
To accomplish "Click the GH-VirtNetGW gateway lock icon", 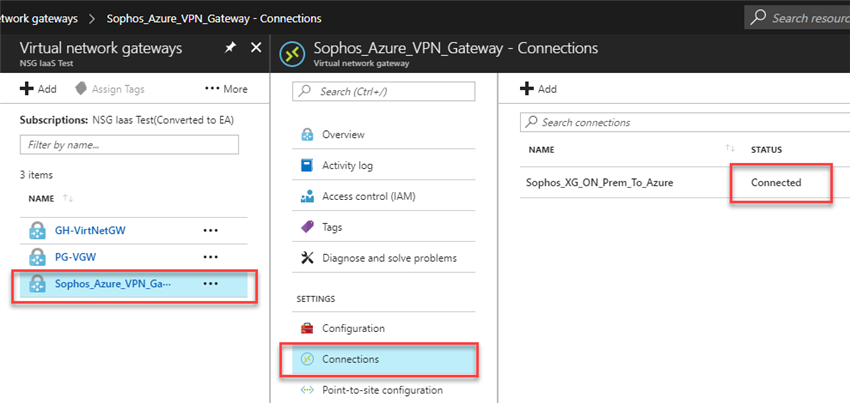I will coord(37,231).
